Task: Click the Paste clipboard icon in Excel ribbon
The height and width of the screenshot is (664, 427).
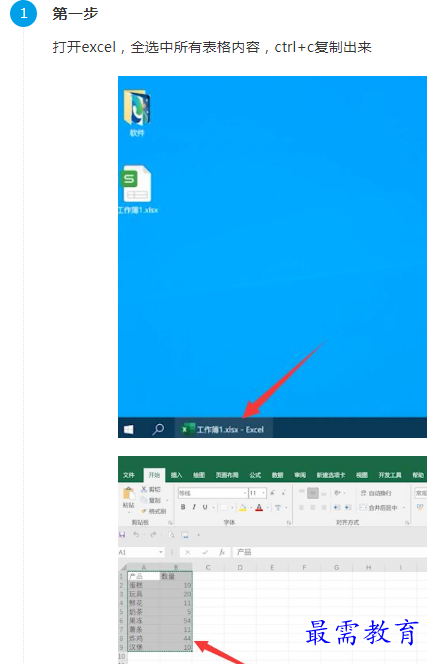Action: click(129, 493)
